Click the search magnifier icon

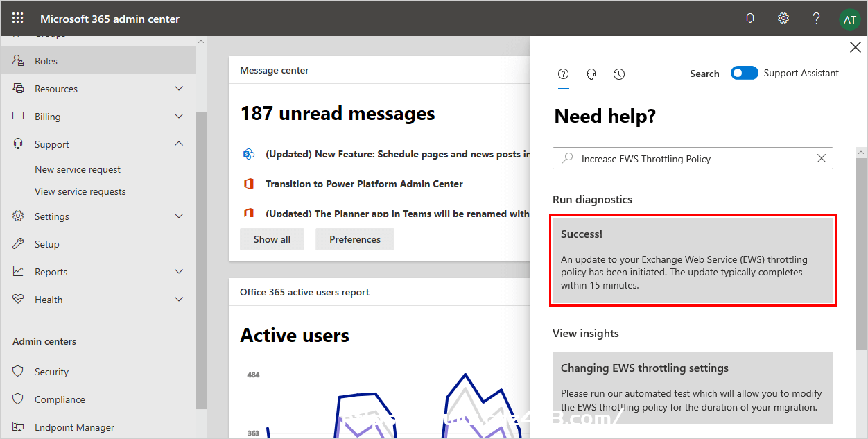click(x=567, y=158)
